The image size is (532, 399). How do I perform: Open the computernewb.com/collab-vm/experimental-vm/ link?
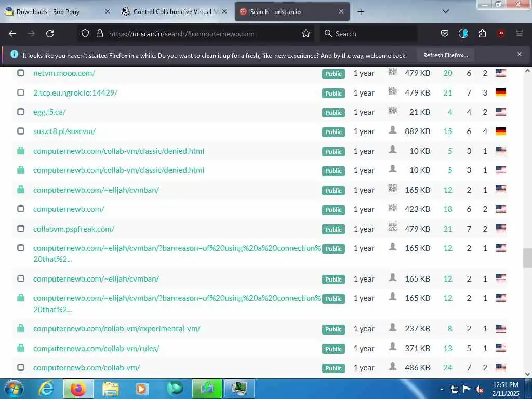[117, 329]
